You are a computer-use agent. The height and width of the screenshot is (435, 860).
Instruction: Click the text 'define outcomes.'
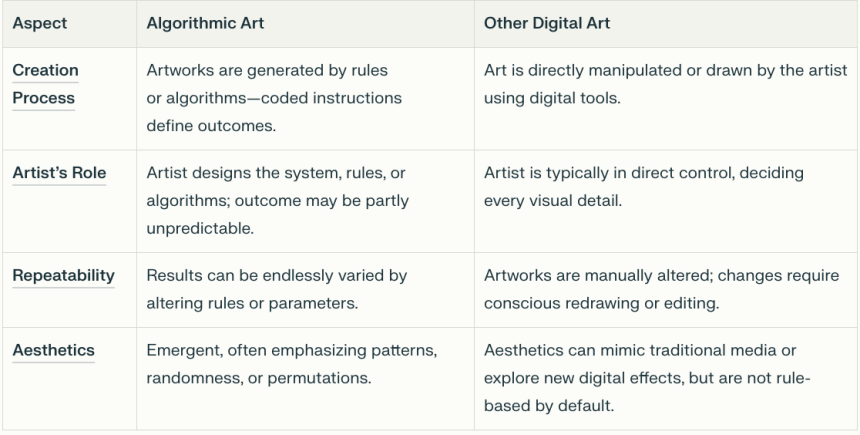tap(211, 126)
